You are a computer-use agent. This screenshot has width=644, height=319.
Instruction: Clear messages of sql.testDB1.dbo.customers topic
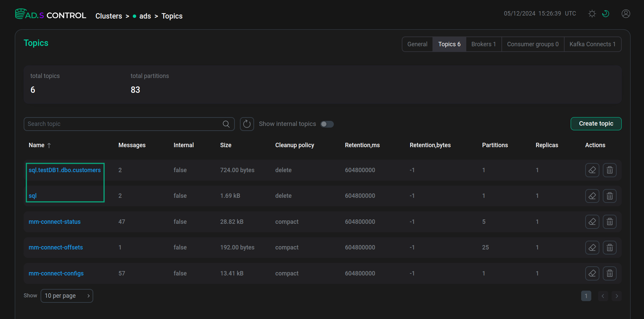592,170
